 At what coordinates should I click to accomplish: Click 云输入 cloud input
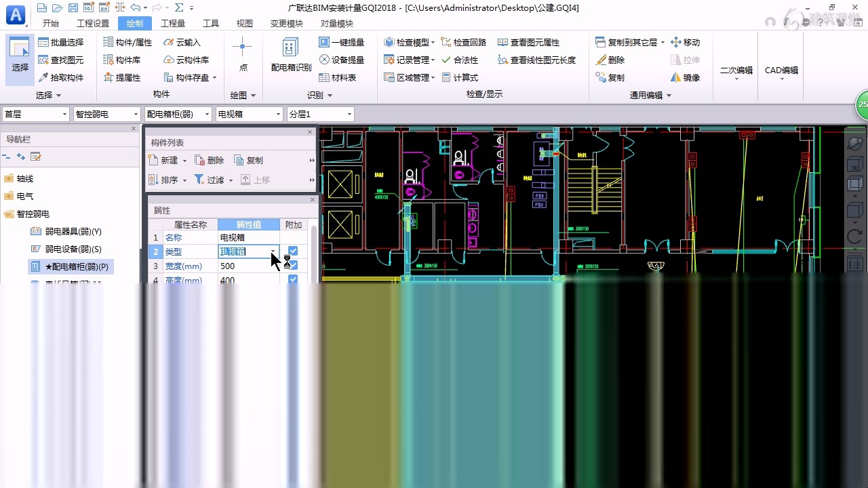click(182, 42)
